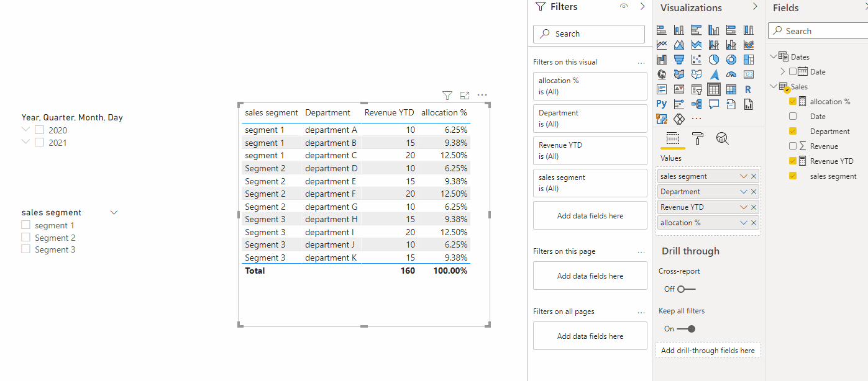Pick the Waterfall chart visualization
This screenshot has height=381, width=868.
(x=662, y=60)
